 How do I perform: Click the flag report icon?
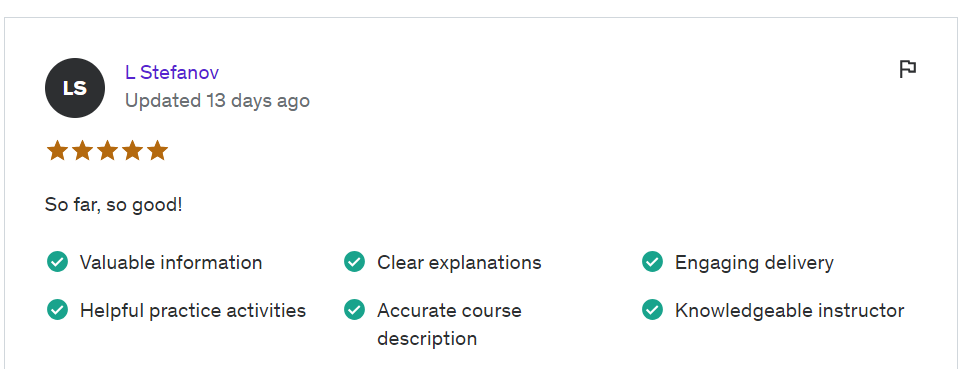point(907,69)
